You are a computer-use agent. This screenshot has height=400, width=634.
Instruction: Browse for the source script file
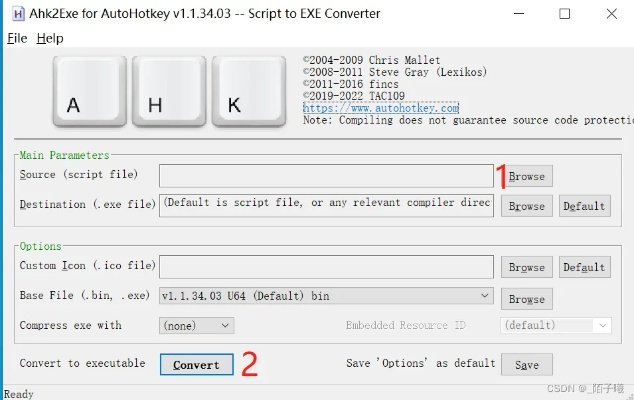526,176
